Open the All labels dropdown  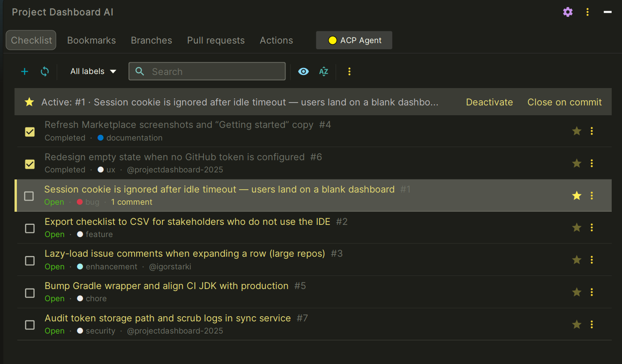coord(93,71)
